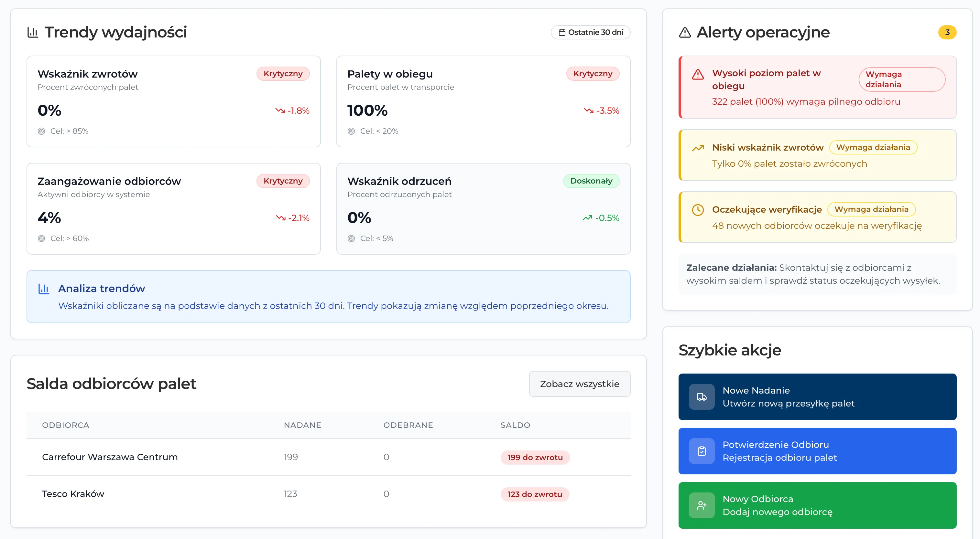This screenshot has width=980, height=539.
Task: Click the truck icon in Nowe Nadanie
Action: pos(702,397)
